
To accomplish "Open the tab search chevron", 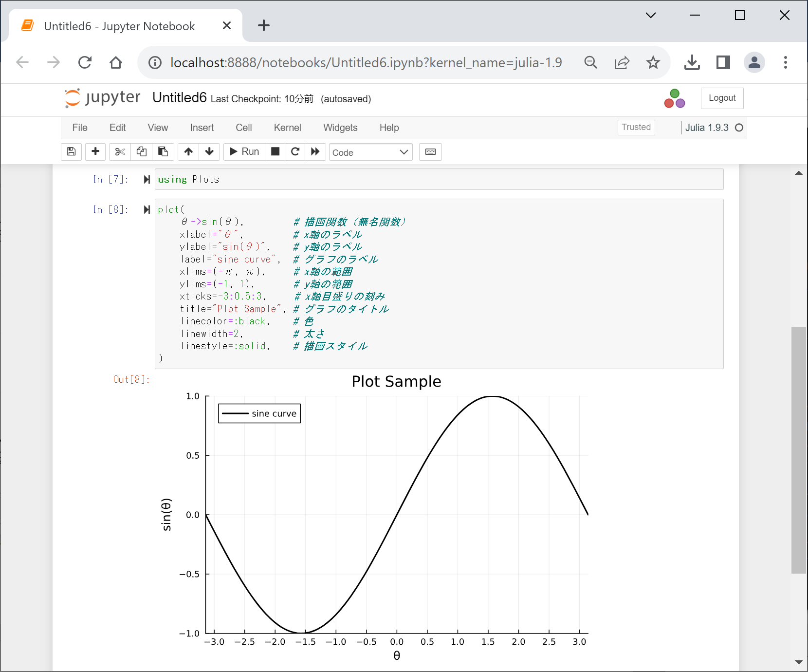I will tap(650, 15).
